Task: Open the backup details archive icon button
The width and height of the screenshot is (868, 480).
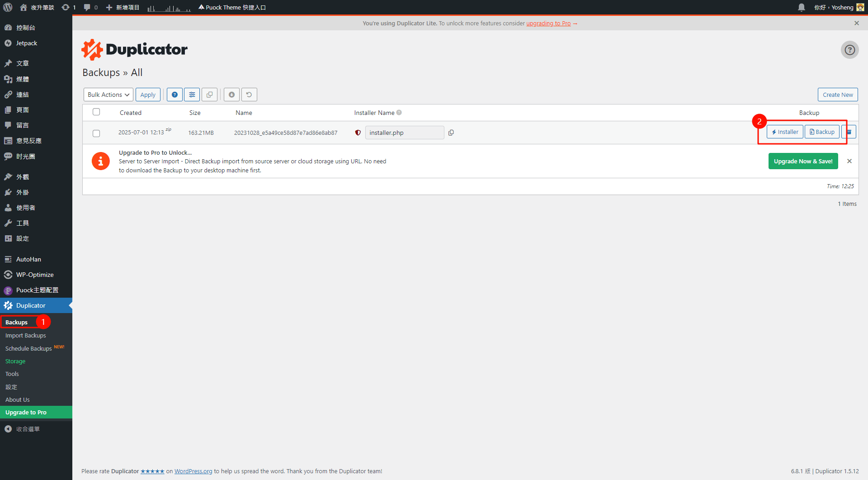Action: [849, 132]
